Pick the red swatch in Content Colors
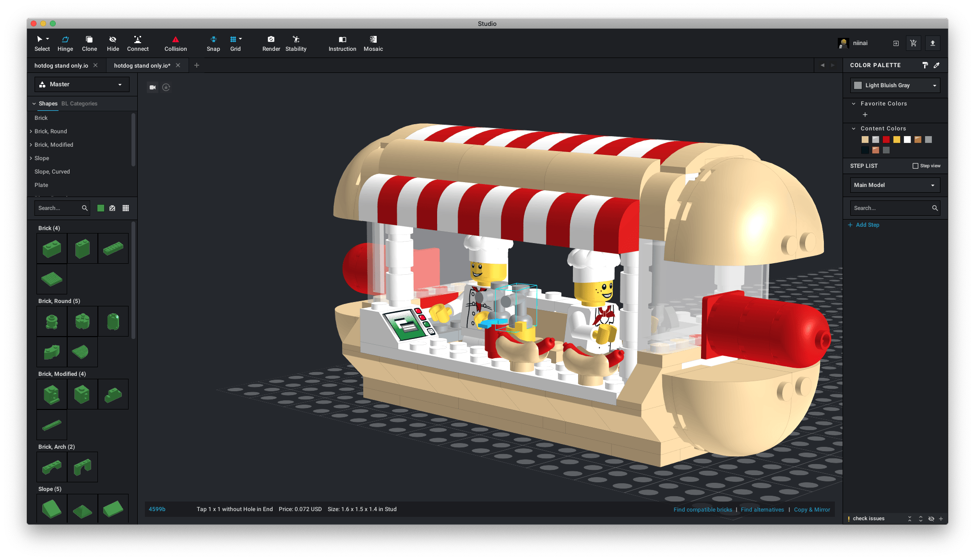 tap(886, 140)
